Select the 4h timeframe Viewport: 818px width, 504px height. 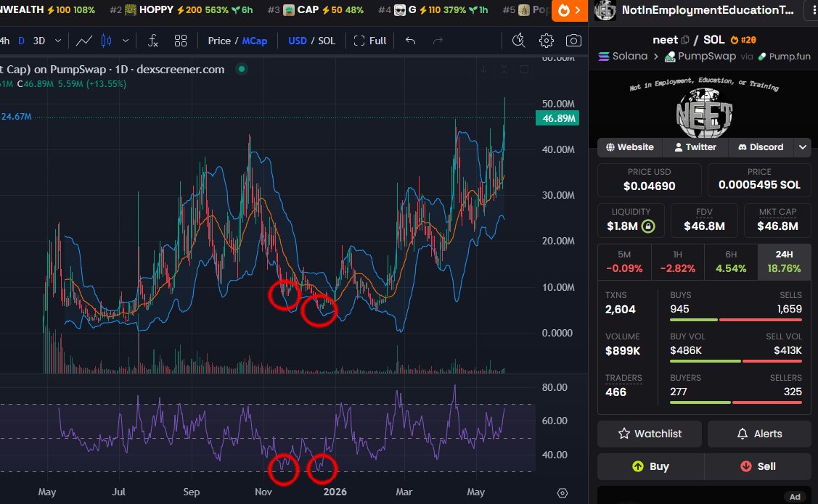[x=4, y=41]
